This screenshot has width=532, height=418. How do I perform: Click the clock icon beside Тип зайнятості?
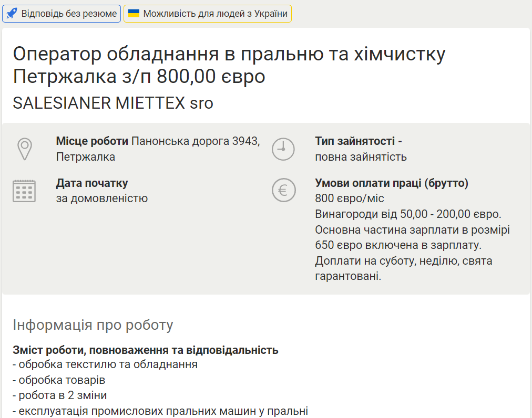click(x=283, y=149)
